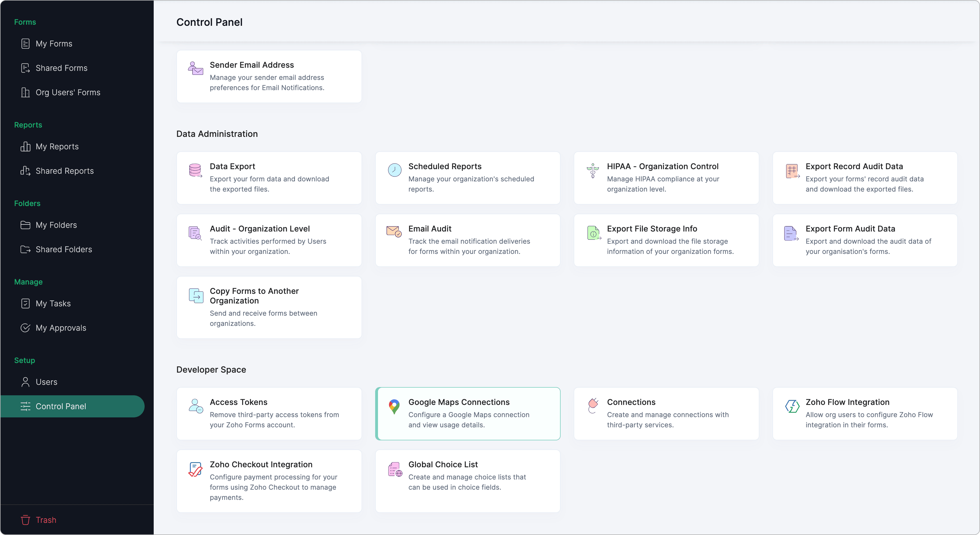Click the Data Export database icon
Viewport: 980px width, 535px height.
click(195, 170)
